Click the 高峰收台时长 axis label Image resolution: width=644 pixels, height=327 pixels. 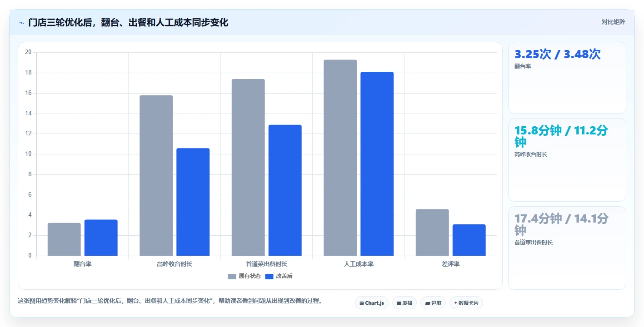click(x=175, y=264)
